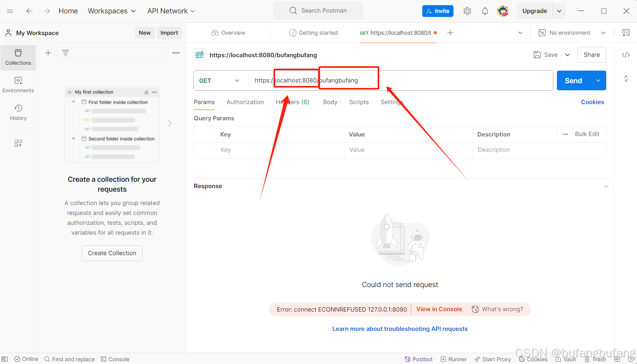The width and height of the screenshot is (637, 364).
Task: Switch to the Getting started tab
Action: click(x=313, y=33)
